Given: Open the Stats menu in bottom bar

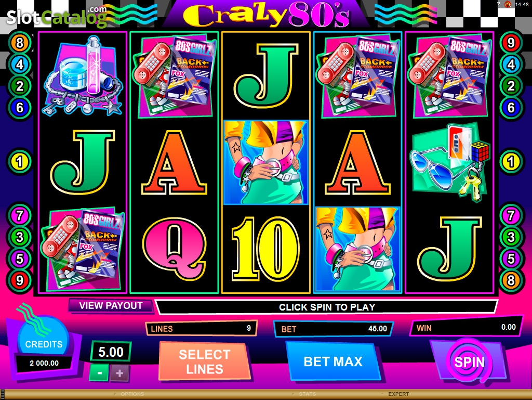Looking at the screenshot, I should click(307, 394).
